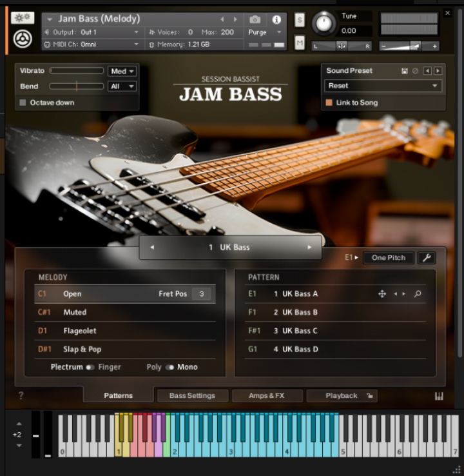
Task: Toggle the Plectrum / Finger switch
Action: coord(90,368)
